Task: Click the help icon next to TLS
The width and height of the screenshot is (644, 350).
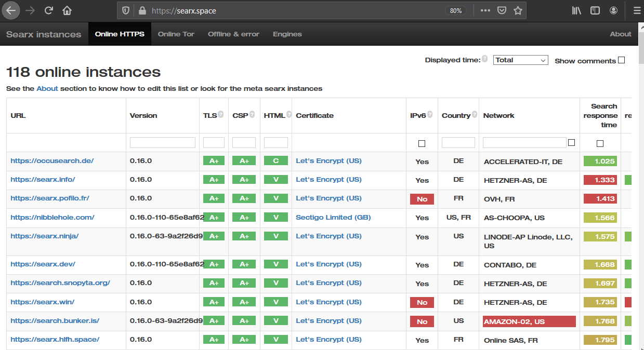Action: pyautogui.click(x=221, y=115)
